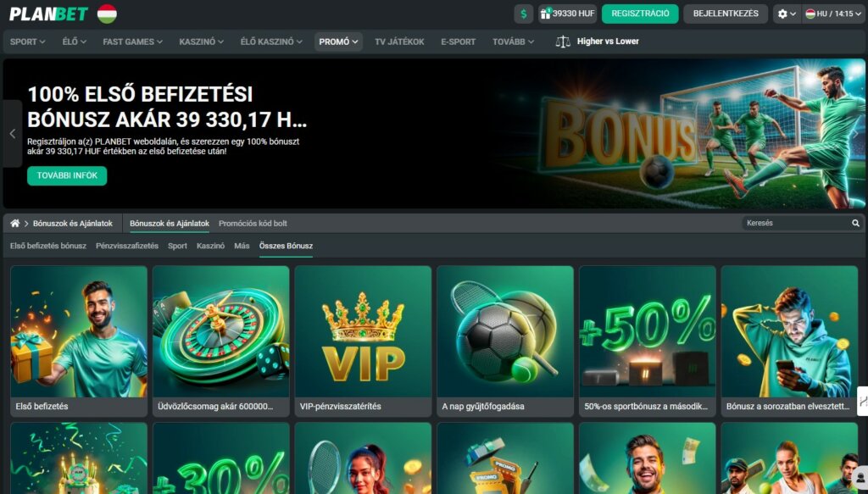Screen dimensions: 868x494
Task: Click the TOVÁBBI INFÓK button
Action: click(x=67, y=176)
